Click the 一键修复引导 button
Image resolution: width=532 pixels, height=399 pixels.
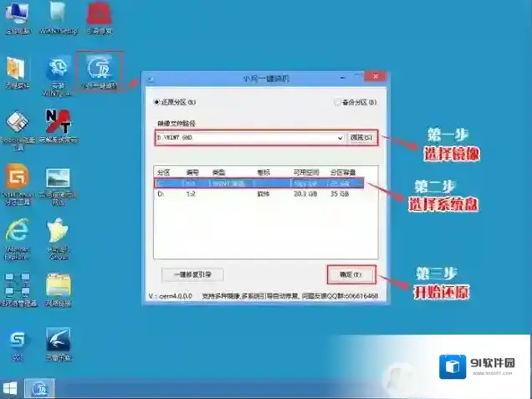[x=191, y=274]
